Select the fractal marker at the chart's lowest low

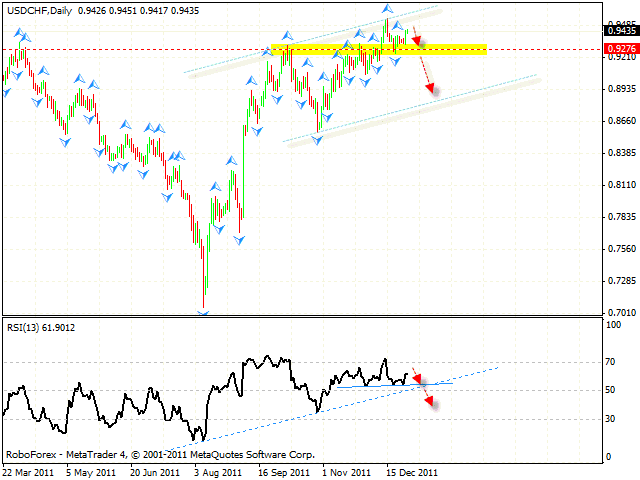(x=204, y=312)
